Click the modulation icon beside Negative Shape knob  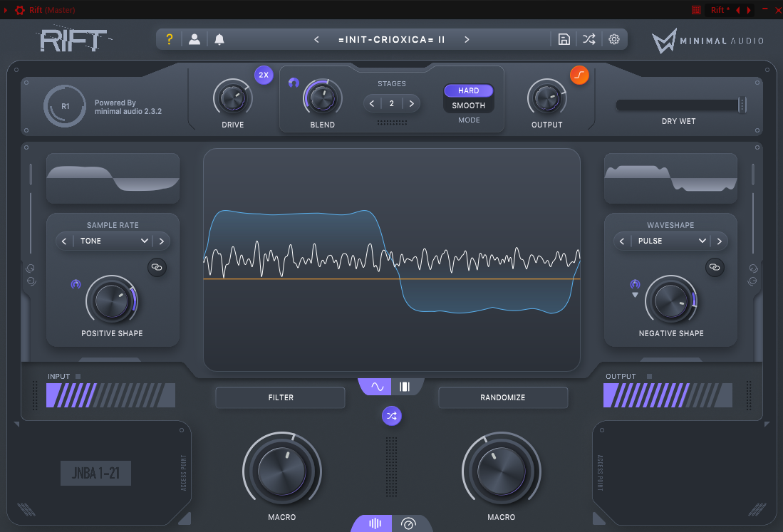(635, 284)
